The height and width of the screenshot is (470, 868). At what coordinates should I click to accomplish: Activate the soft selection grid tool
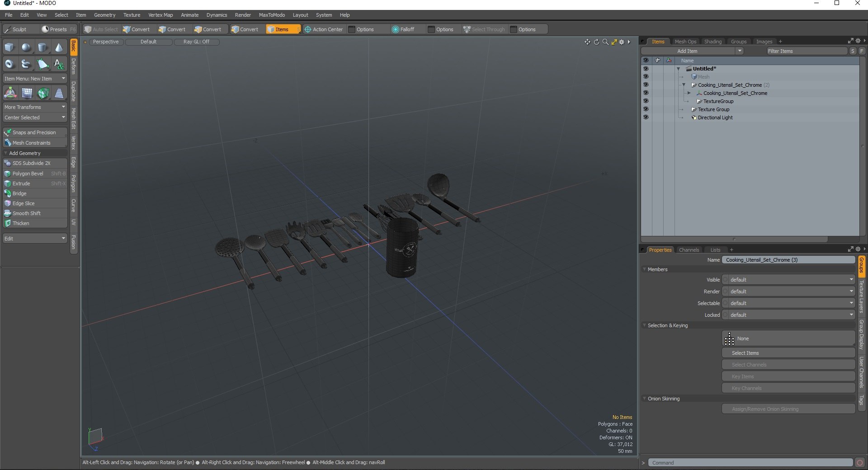tap(27, 93)
